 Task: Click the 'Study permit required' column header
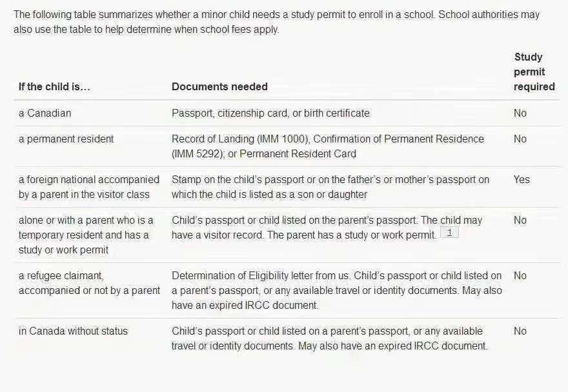coord(534,72)
